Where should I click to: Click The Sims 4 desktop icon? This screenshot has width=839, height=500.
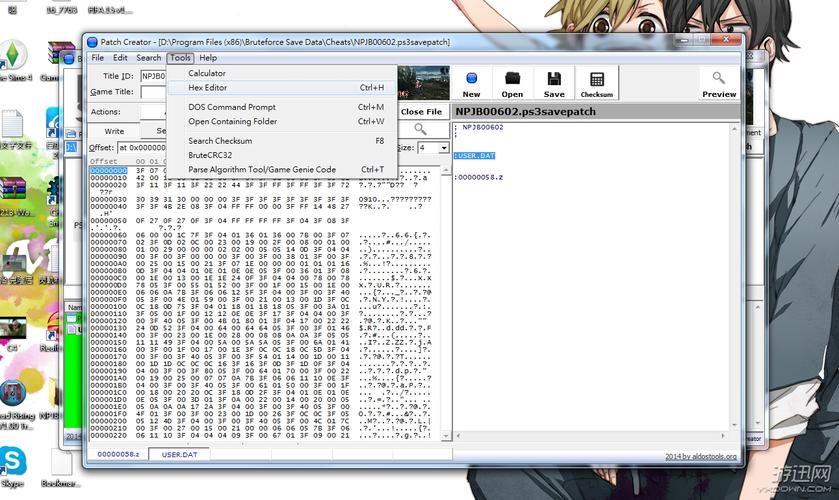[x=13, y=60]
